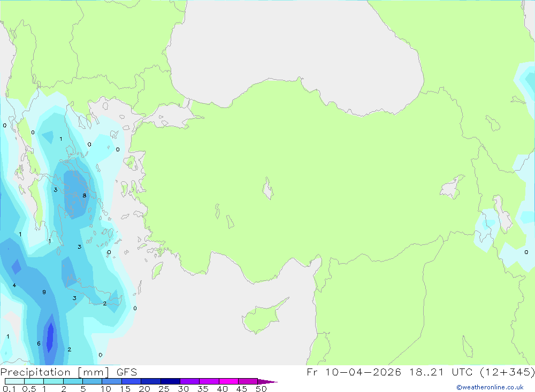Click the purple arrow tip above 50

pyautogui.click(x=267, y=382)
